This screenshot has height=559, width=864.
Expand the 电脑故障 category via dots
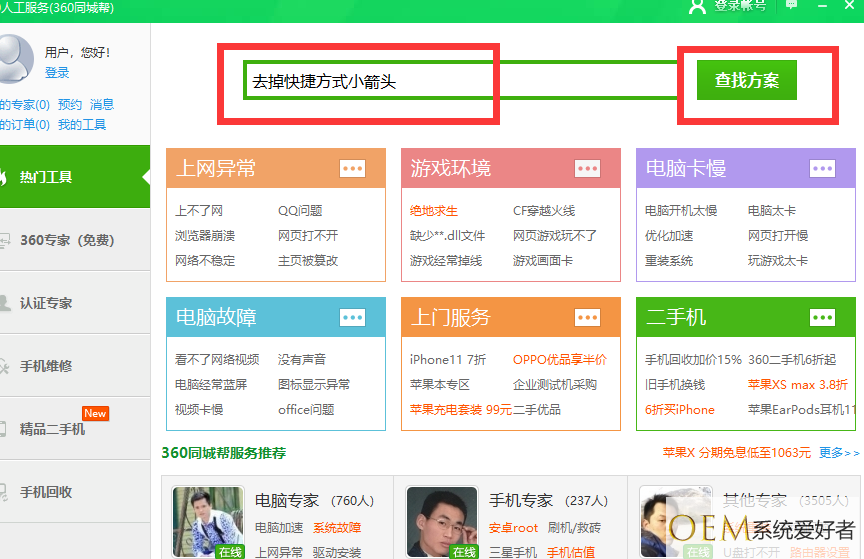352,317
